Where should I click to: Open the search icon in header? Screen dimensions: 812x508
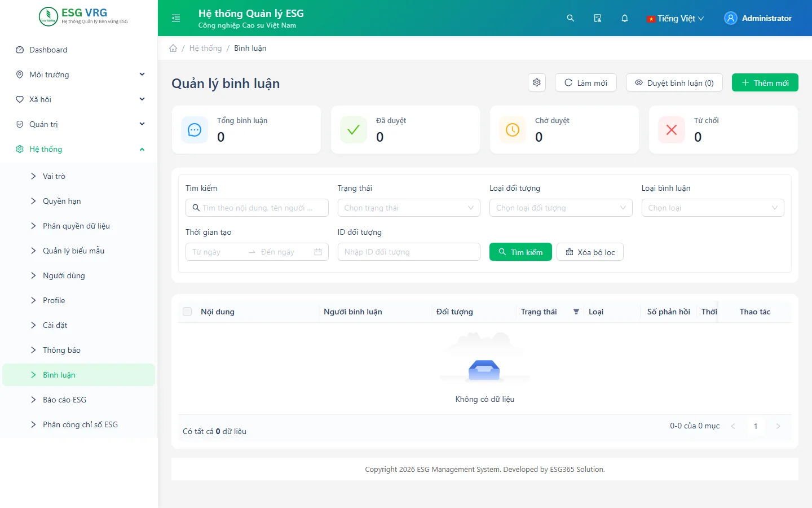click(x=571, y=18)
